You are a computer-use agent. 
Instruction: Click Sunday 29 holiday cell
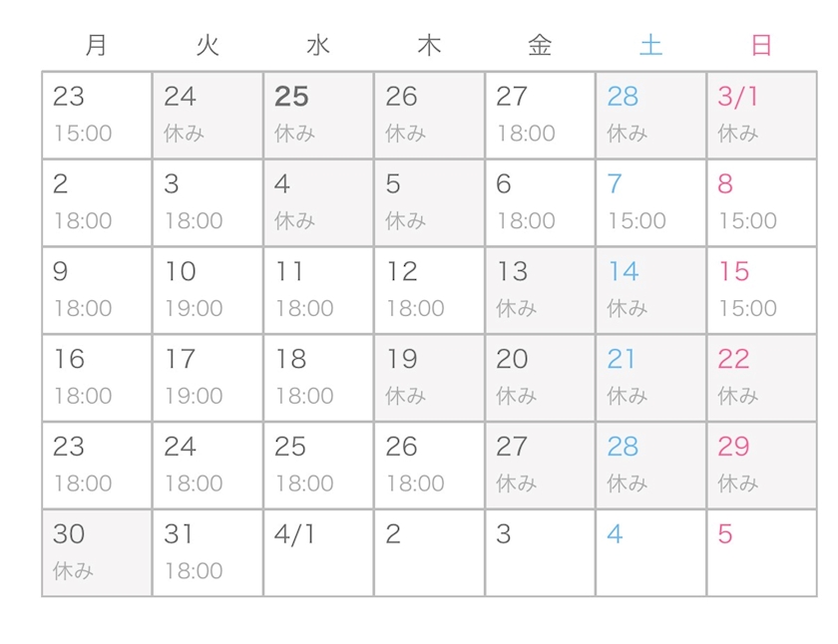coord(761,465)
